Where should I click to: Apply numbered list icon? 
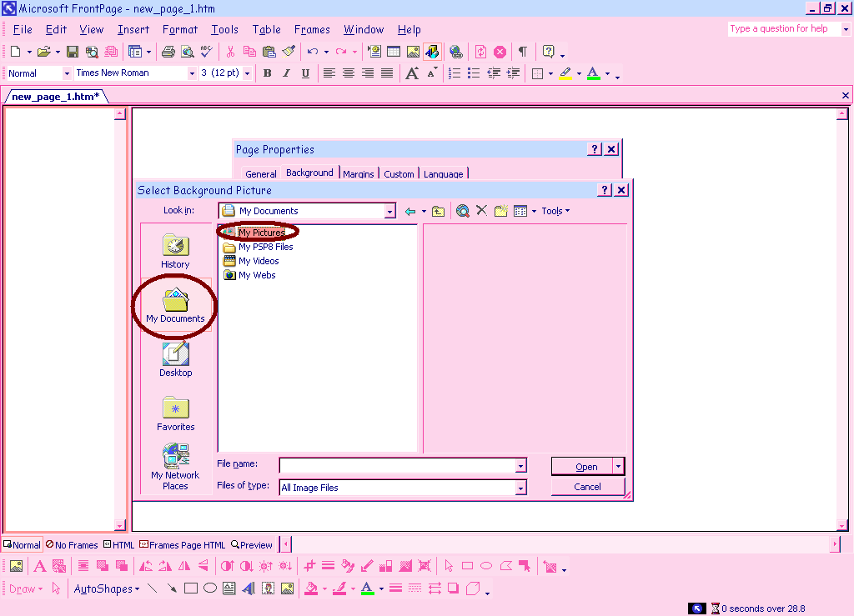(455, 73)
